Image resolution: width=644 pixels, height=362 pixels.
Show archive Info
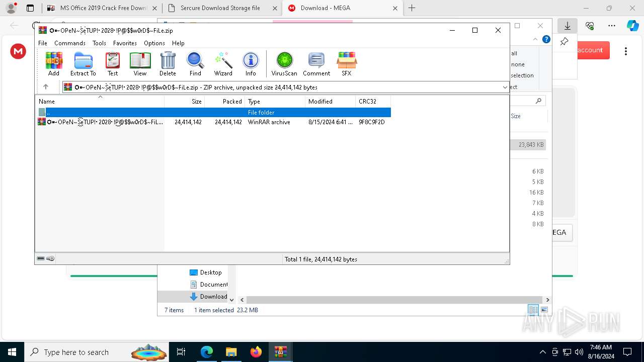251,64
